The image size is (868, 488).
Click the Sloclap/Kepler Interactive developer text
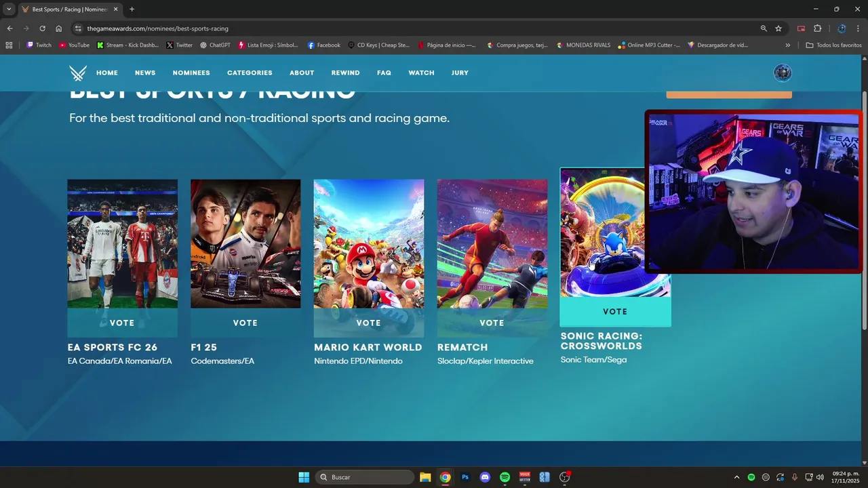pos(486,361)
